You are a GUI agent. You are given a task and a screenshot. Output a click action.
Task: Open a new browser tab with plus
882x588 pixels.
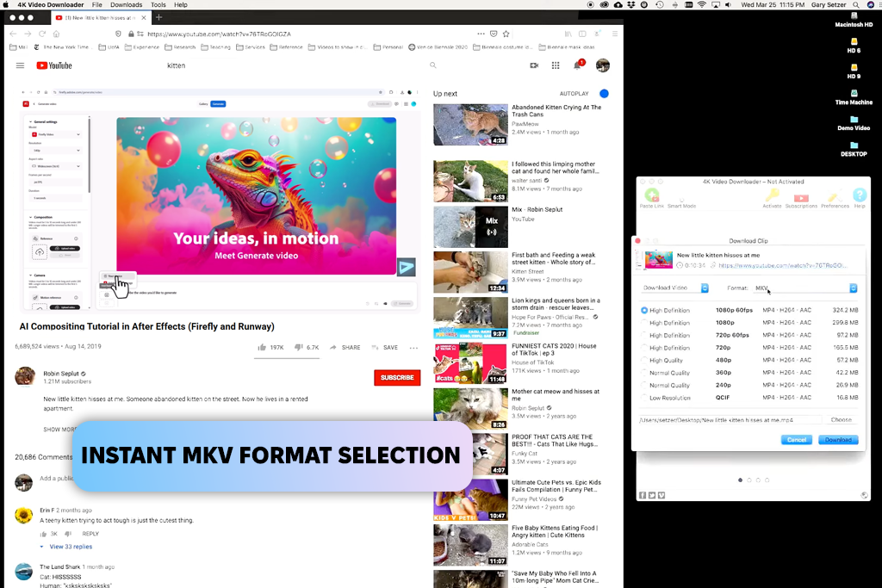pyautogui.click(x=158, y=17)
